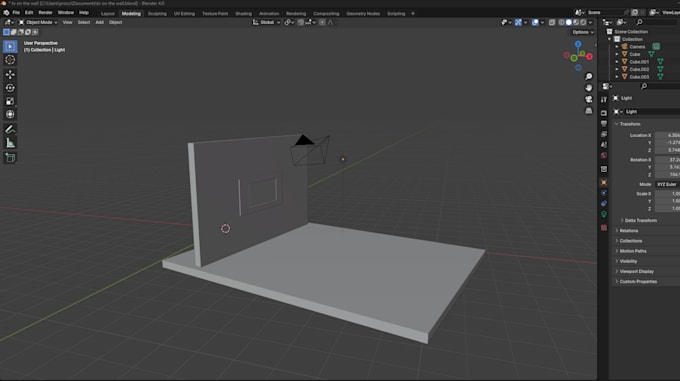Open the Global transform orientation dropdown
Screen dimensions: 680x381
[x=266, y=23]
